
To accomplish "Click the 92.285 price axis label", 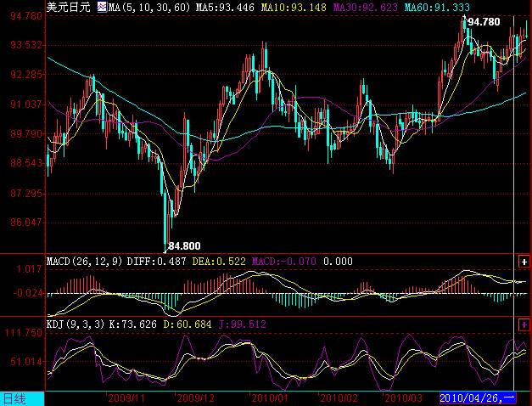I will [26, 75].
